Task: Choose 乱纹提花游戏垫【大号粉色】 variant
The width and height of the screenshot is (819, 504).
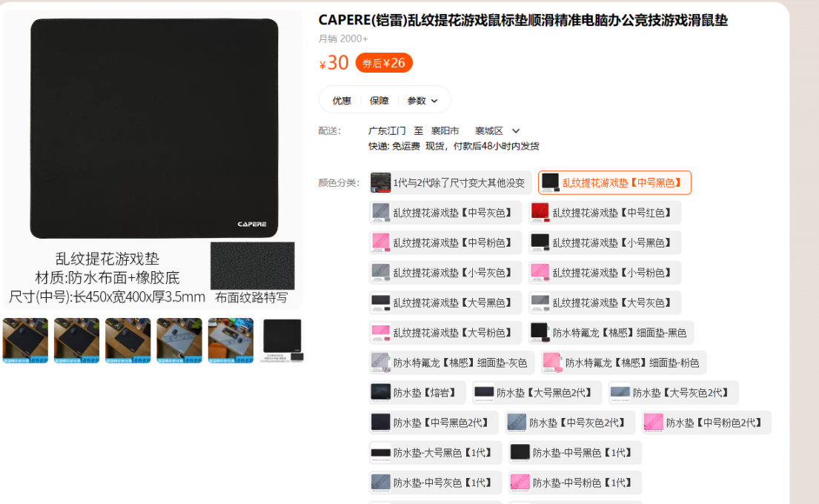Action: [x=445, y=333]
